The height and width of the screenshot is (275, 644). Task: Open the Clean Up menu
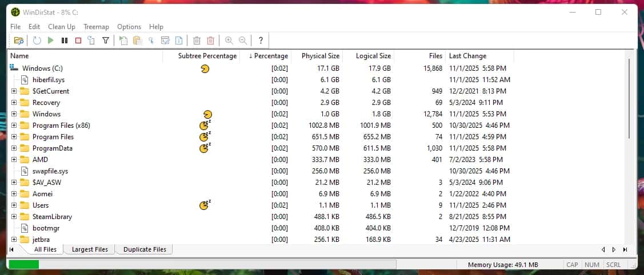point(61,27)
